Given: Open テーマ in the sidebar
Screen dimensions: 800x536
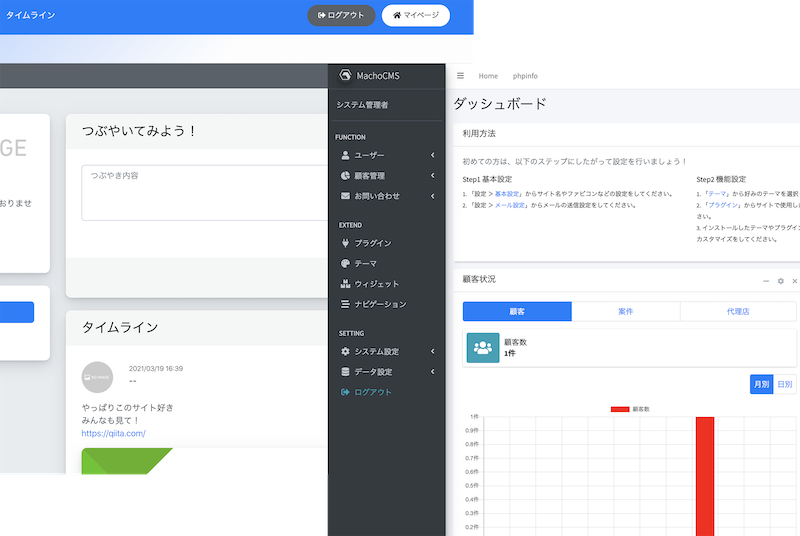Looking at the screenshot, I should [x=365, y=264].
